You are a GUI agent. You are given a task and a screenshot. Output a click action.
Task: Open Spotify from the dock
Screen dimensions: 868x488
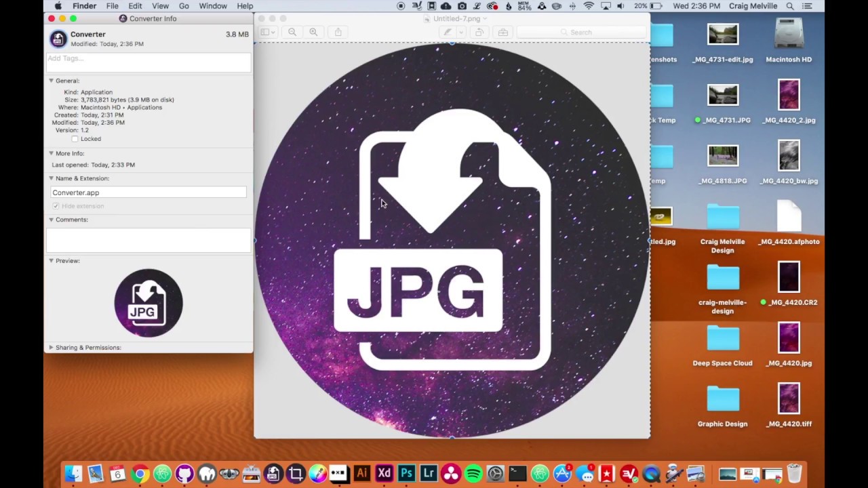click(x=473, y=473)
